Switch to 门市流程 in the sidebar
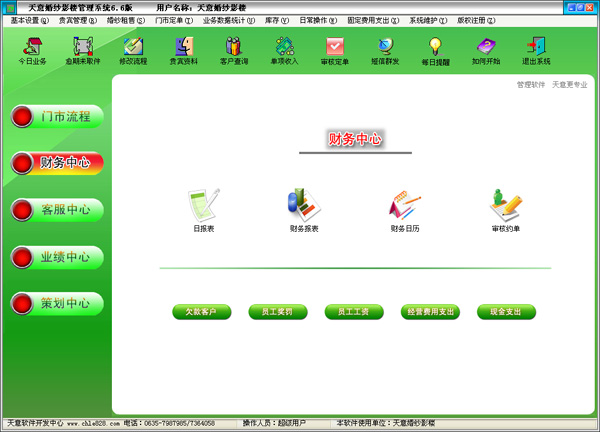The width and height of the screenshot is (600, 432). [56, 116]
